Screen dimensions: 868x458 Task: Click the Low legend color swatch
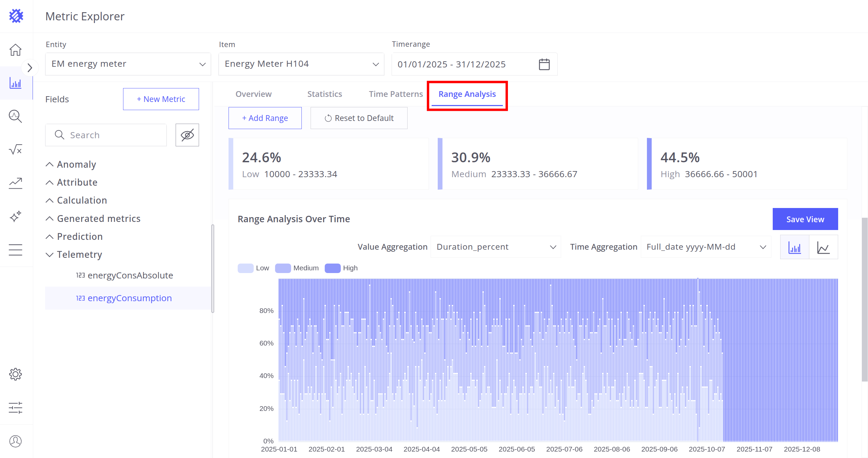245,268
